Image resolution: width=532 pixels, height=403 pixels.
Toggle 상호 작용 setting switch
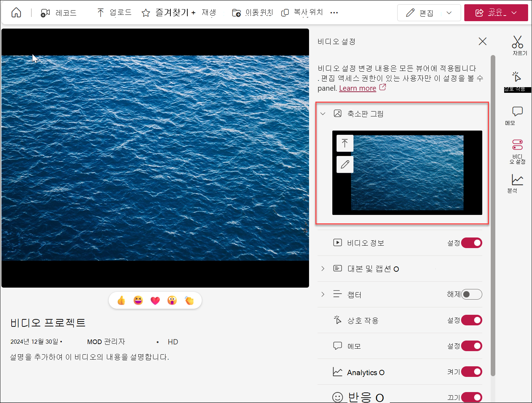[x=472, y=320]
